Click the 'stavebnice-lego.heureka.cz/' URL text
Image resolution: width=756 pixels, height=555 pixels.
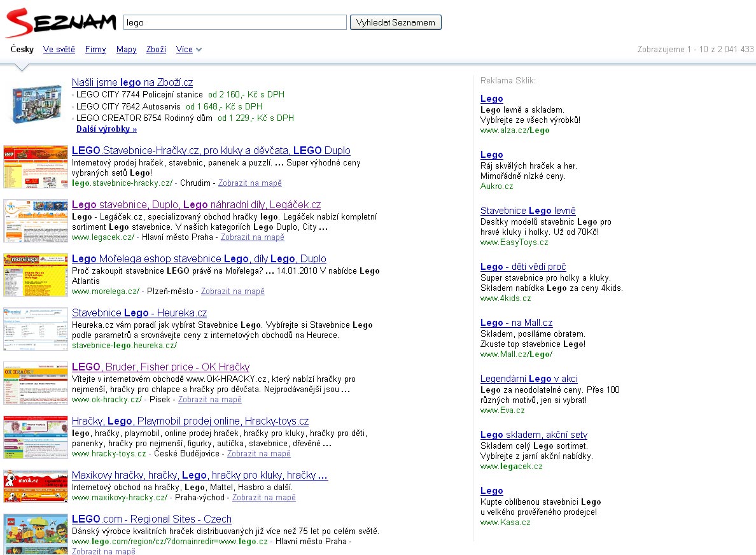click(x=124, y=345)
